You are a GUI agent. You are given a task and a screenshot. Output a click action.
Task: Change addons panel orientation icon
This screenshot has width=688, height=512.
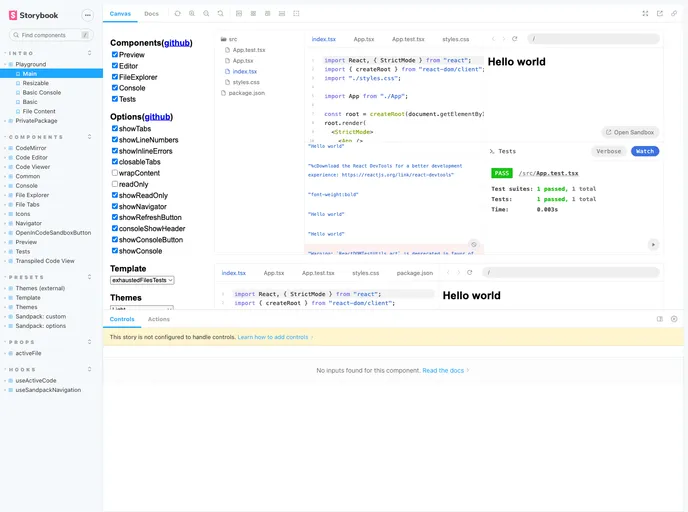tap(659, 319)
